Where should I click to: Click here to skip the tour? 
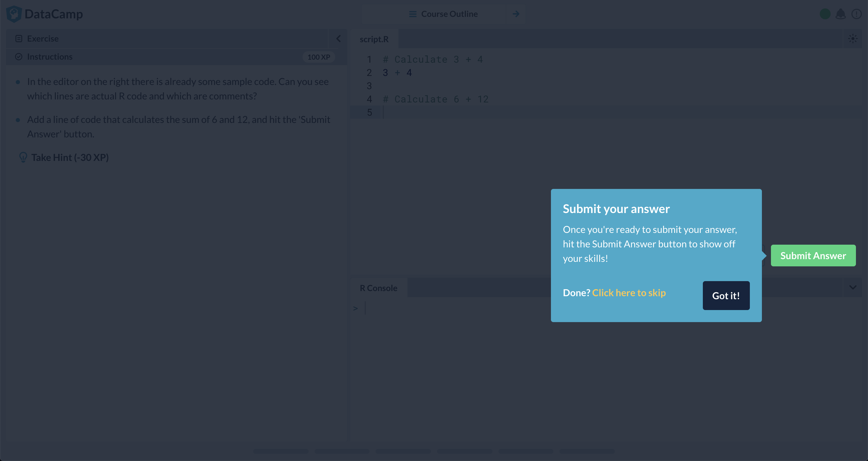pos(629,293)
